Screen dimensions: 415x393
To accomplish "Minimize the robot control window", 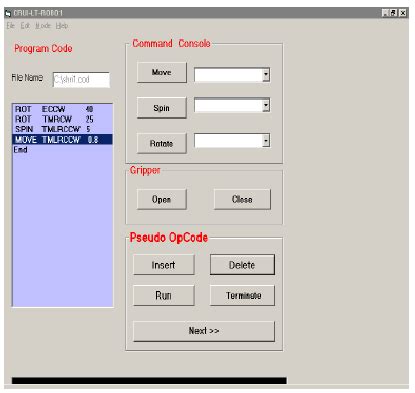I will (x=385, y=13).
